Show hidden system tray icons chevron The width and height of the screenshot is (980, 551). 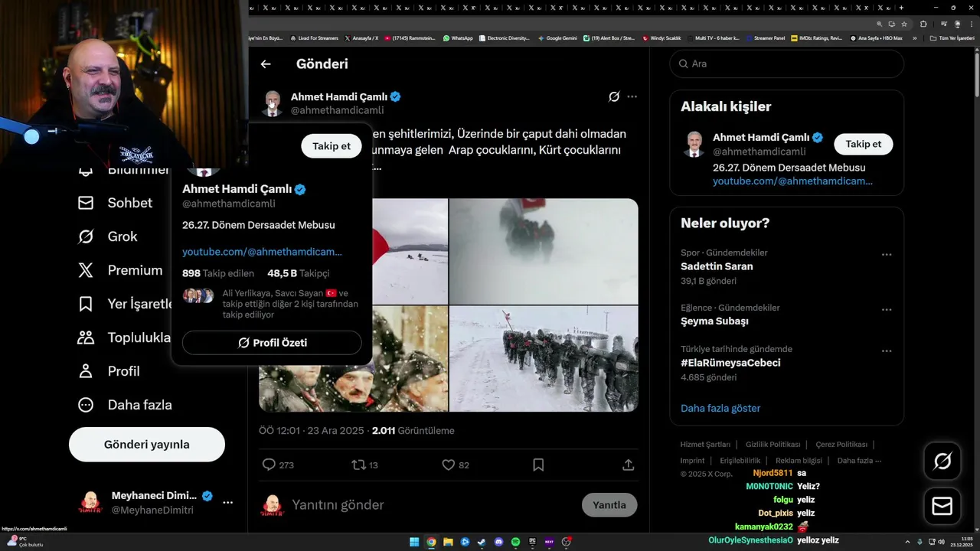(x=908, y=542)
